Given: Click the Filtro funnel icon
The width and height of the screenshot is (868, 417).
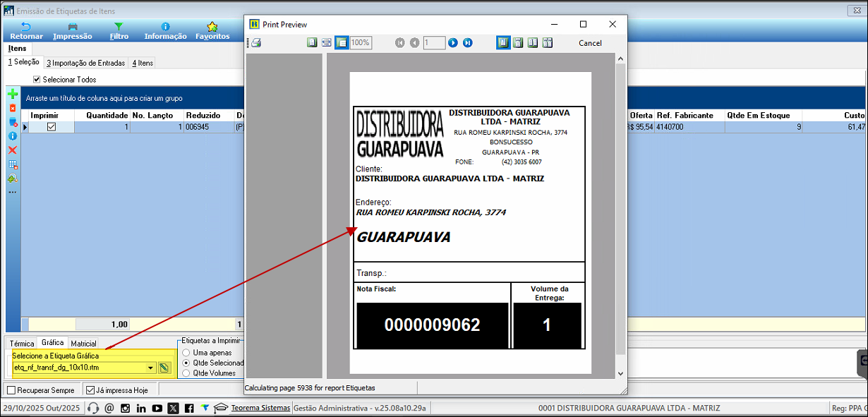Looking at the screenshot, I should [x=119, y=27].
